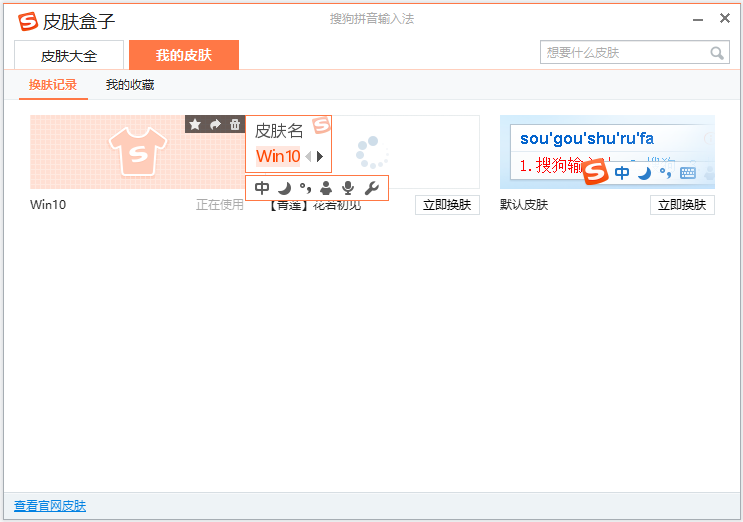Open the user account icon on IME bar
Image resolution: width=743 pixels, height=522 pixels.
coord(326,189)
